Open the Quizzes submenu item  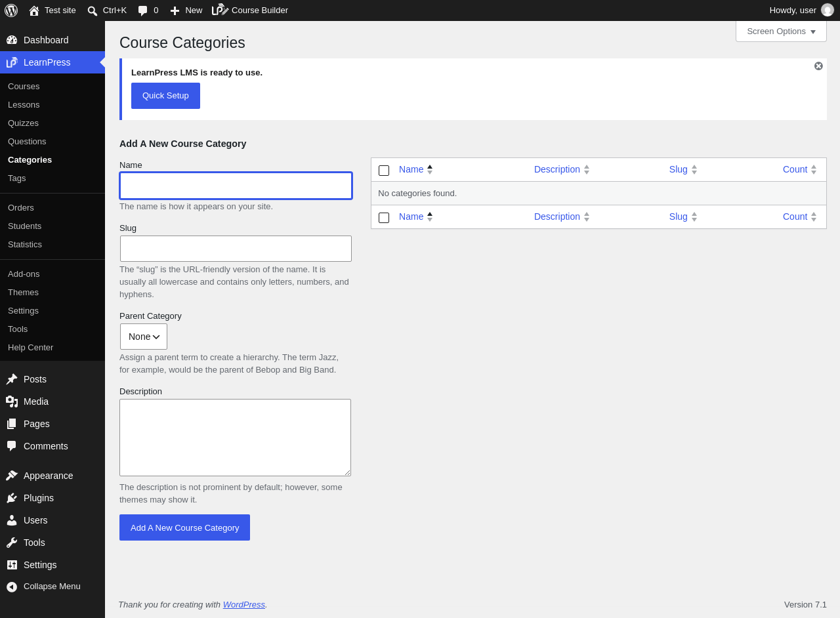pos(23,123)
